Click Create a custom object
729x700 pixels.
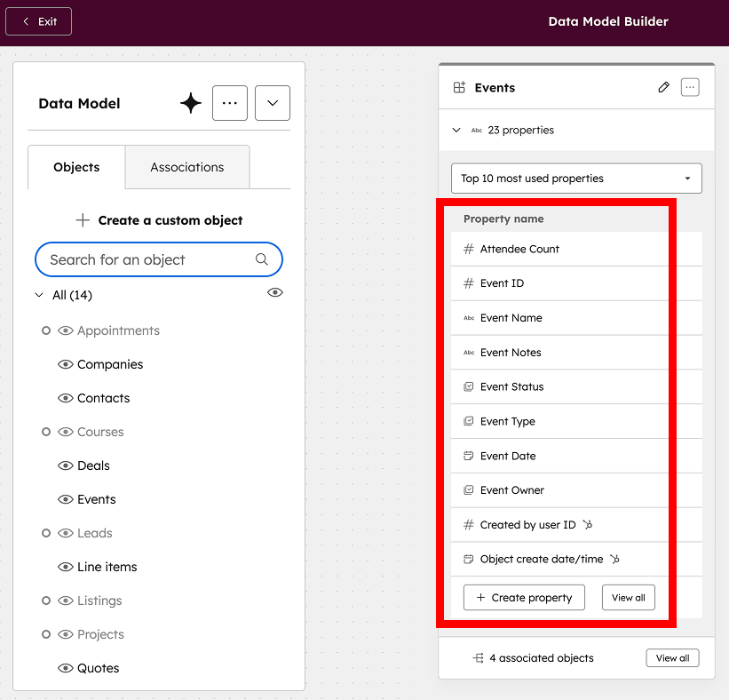159,220
